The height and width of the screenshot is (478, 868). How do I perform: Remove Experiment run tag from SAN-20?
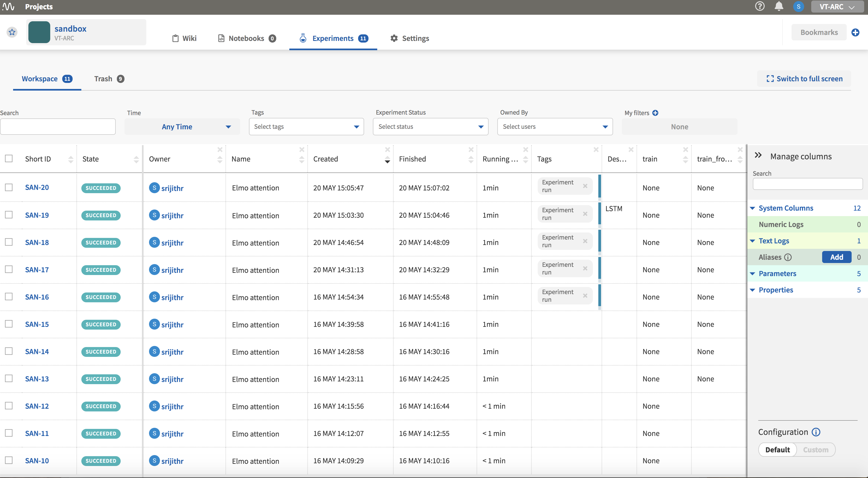pos(585,186)
